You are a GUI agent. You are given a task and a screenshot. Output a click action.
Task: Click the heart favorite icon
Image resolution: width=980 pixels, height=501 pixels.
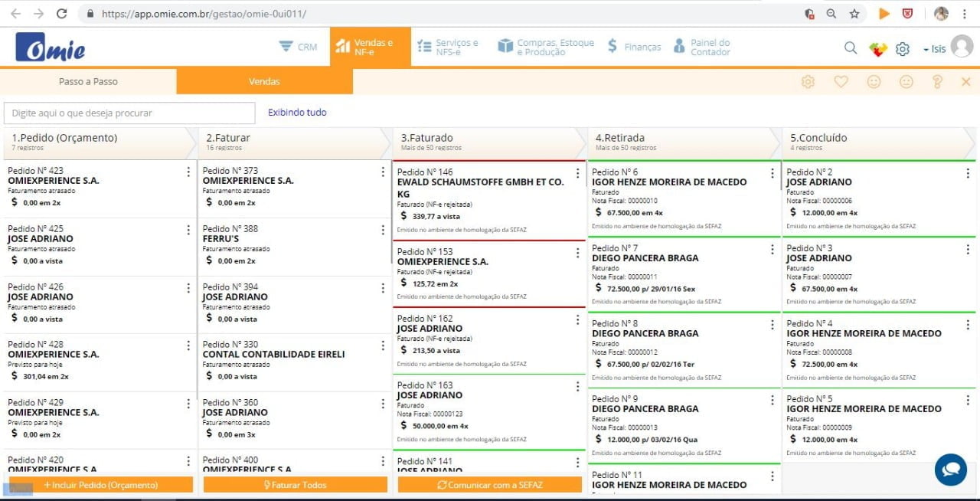(841, 81)
